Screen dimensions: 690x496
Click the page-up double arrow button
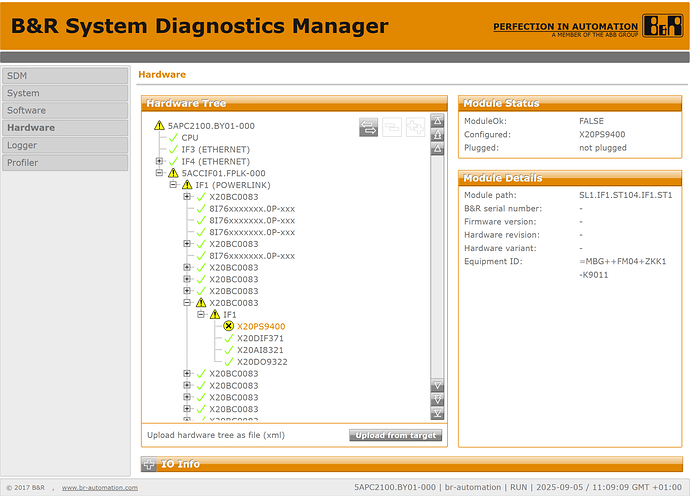[x=437, y=135]
